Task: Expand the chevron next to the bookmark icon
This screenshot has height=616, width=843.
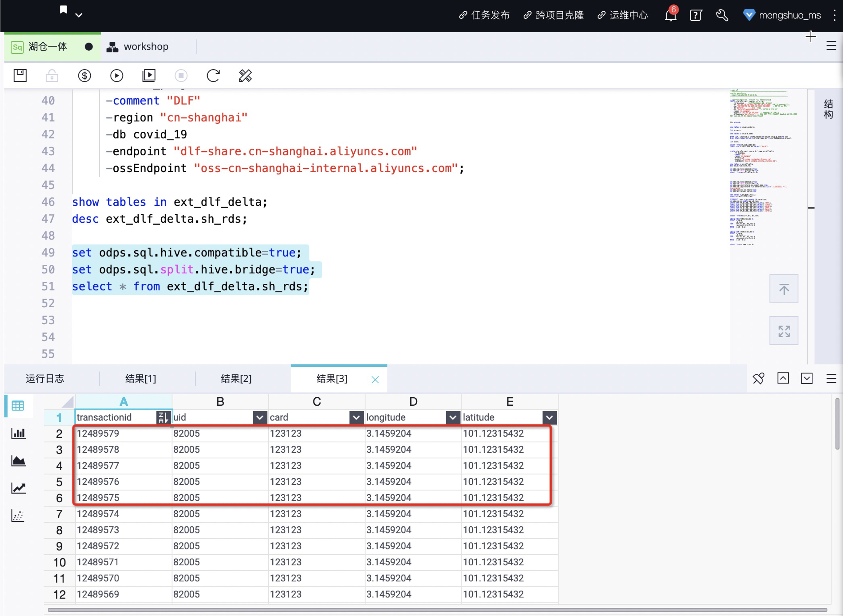Action: (x=79, y=15)
